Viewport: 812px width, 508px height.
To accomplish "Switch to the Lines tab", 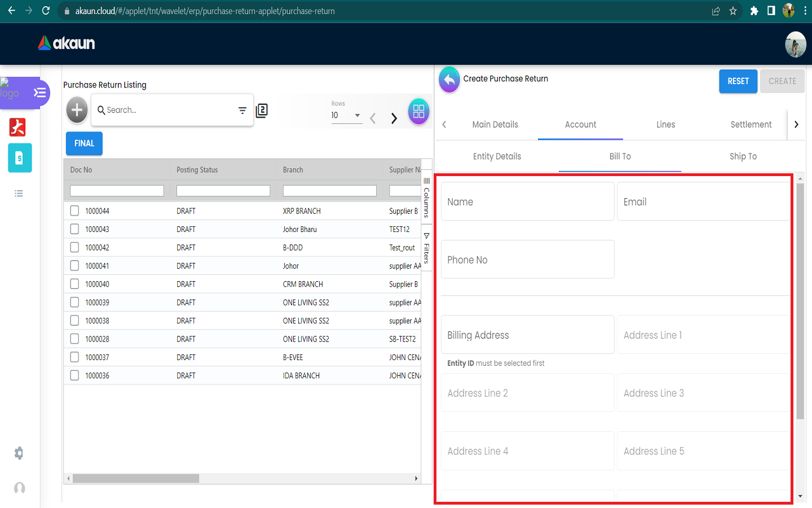I will coord(665,125).
